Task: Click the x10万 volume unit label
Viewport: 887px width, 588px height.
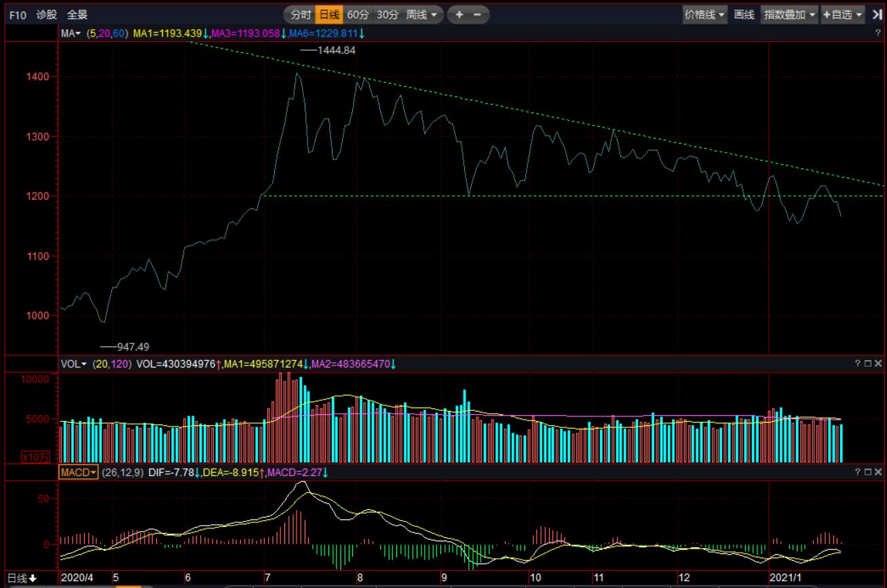Action: pyautogui.click(x=36, y=457)
